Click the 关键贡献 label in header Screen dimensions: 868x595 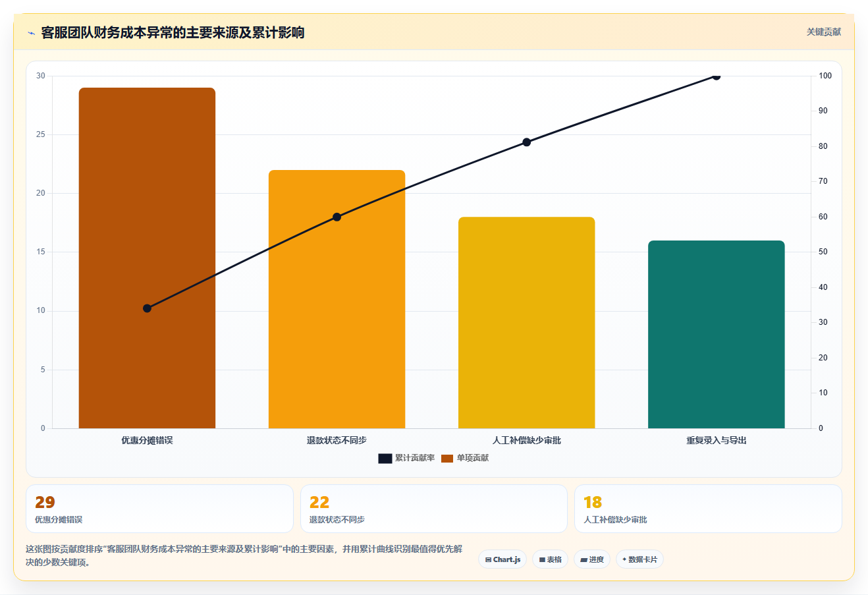(x=824, y=32)
